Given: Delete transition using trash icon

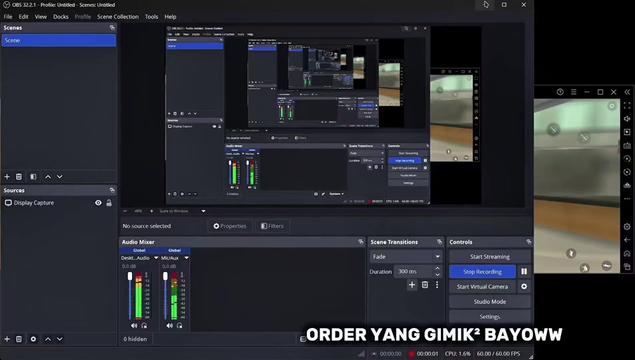Looking at the screenshot, I should click(425, 285).
